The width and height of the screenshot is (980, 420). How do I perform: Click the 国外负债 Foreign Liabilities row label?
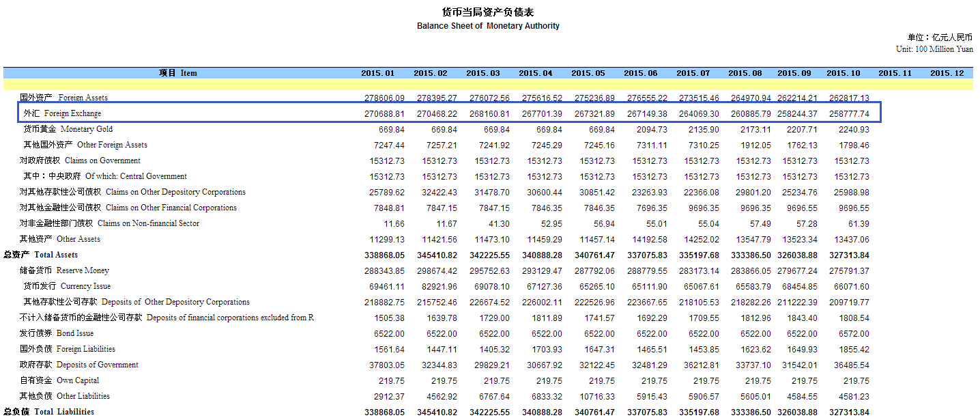(67, 349)
